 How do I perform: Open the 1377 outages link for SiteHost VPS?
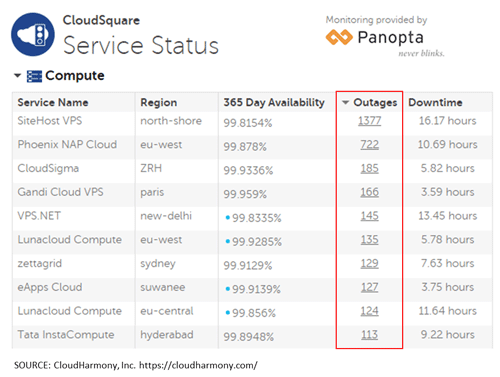click(369, 121)
